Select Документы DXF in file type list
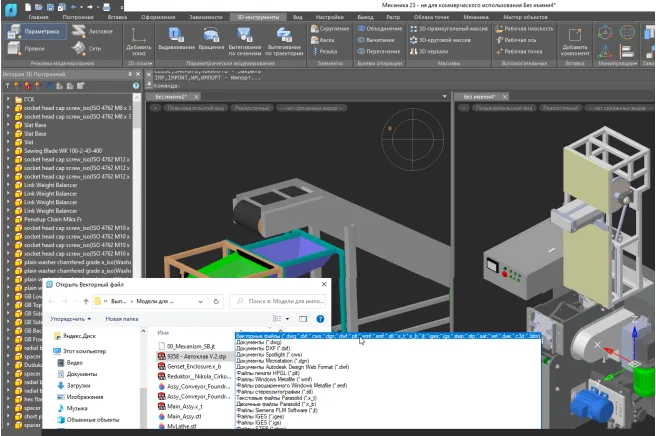Image resolution: width=656 pixels, height=436 pixels. click(x=263, y=347)
